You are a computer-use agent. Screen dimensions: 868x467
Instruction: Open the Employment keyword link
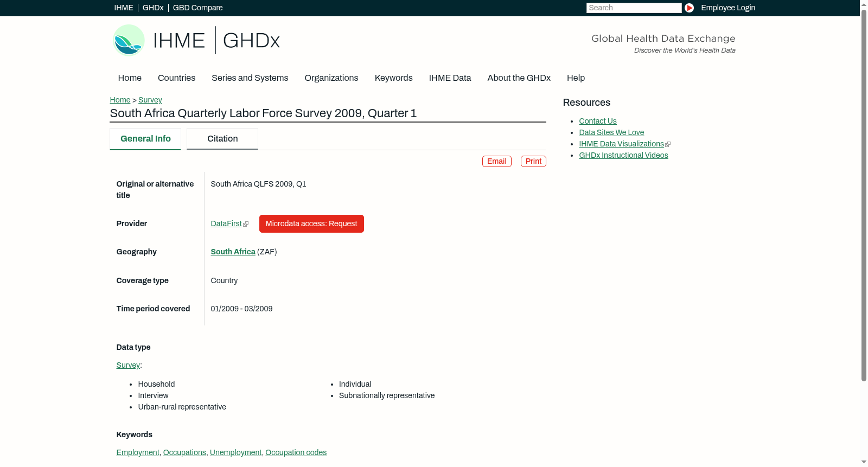point(138,452)
